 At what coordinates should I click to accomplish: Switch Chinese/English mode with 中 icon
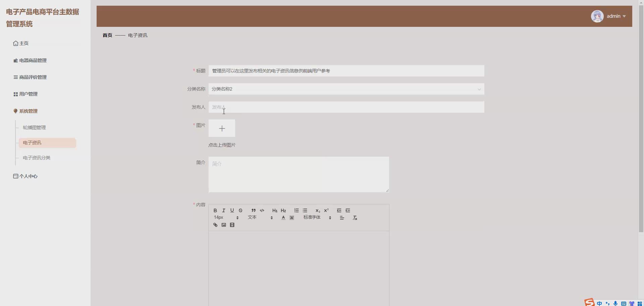(x=599, y=303)
